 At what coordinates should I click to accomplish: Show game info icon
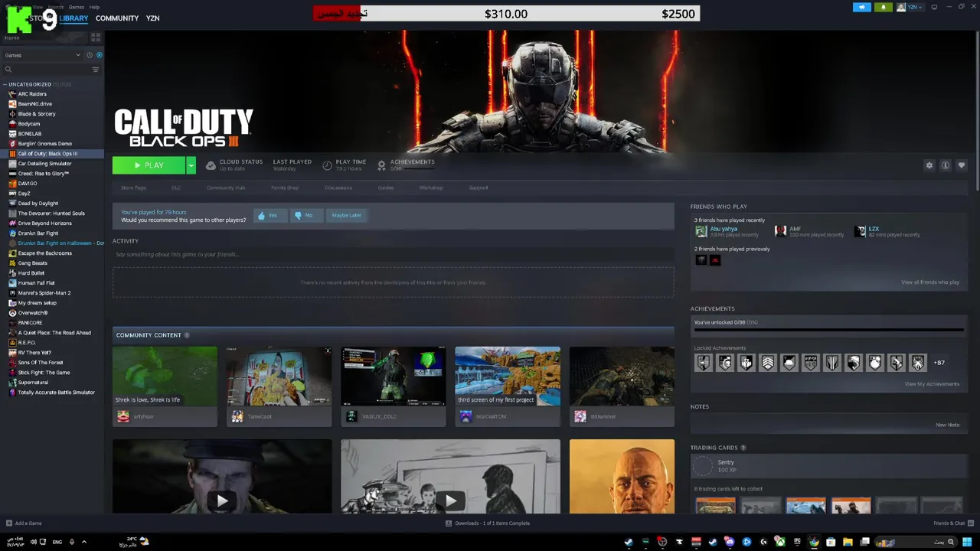(x=946, y=165)
